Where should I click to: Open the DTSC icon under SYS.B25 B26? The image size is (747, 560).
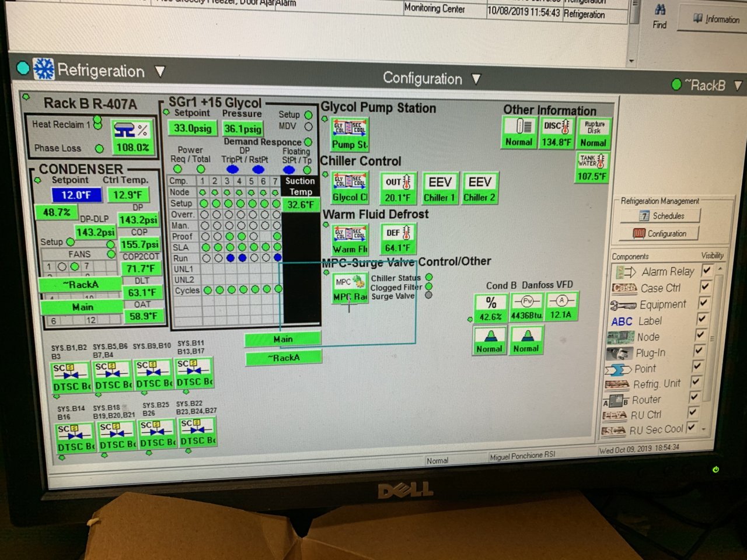point(158,435)
